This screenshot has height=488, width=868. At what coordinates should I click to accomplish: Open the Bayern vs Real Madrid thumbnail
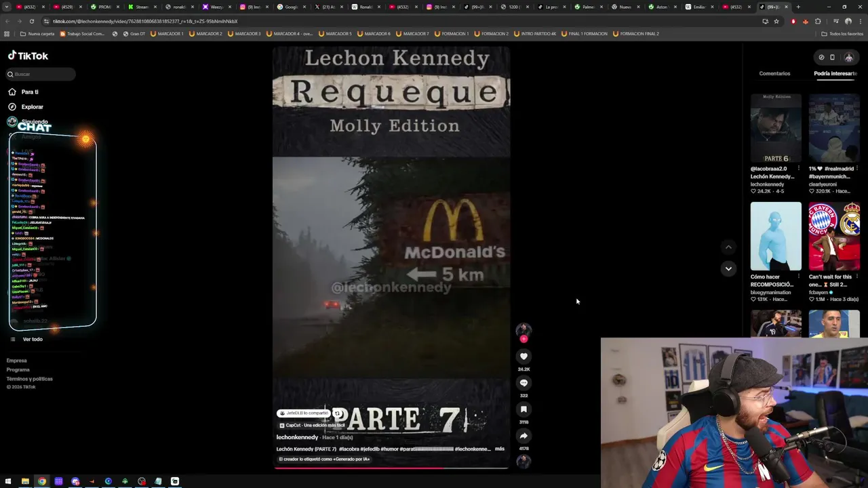[834, 236]
